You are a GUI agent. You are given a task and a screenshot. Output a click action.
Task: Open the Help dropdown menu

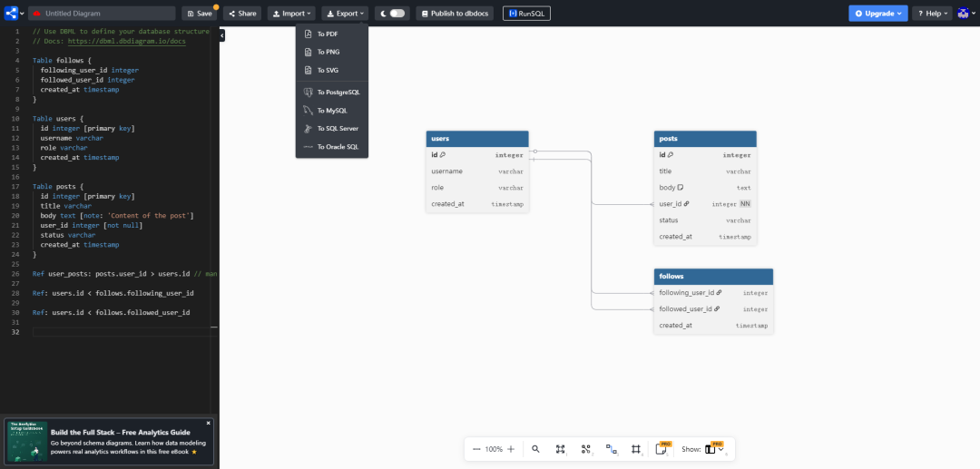(x=933, y=13)
